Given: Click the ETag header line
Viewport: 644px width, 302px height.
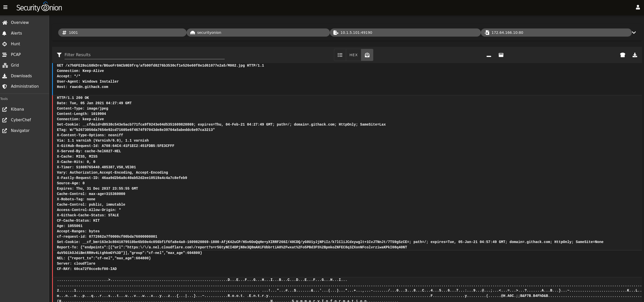Looking at the screenshot, I should (136, 130).
